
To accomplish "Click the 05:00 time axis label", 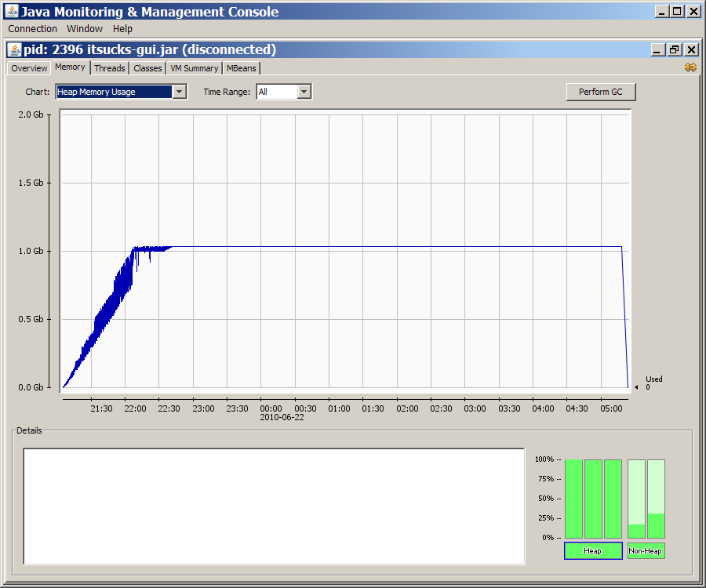I will pyautogui.click(x=611, y=408).
